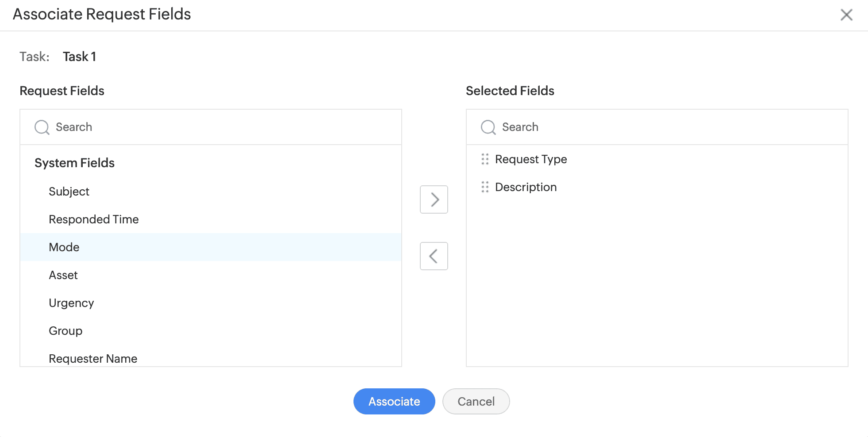Click the drag handle beside Request Type
The height and width of the screenshot is (437, 868).
[485, 159]
